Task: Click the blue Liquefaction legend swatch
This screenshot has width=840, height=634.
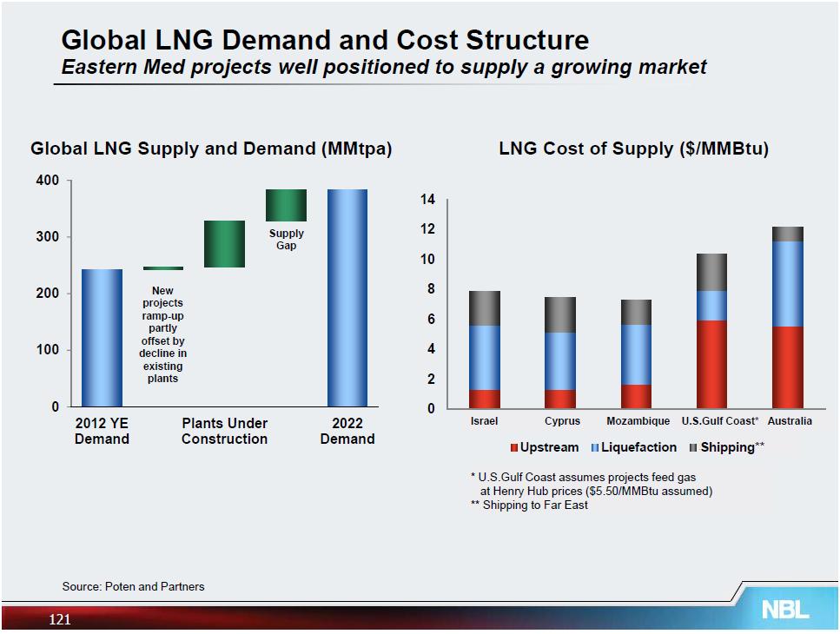Action: click(x=595, y=448)
